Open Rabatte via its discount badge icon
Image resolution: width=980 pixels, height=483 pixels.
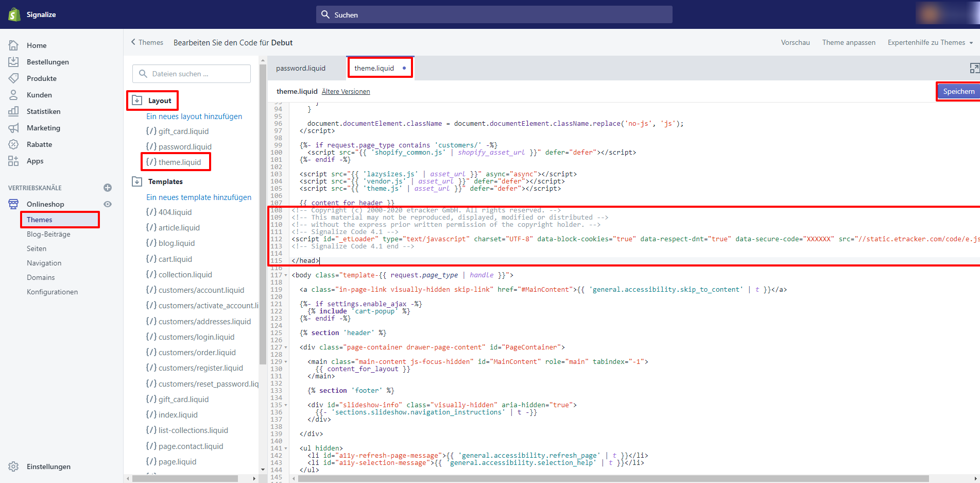pyautogui.click(x=14, y=144)
